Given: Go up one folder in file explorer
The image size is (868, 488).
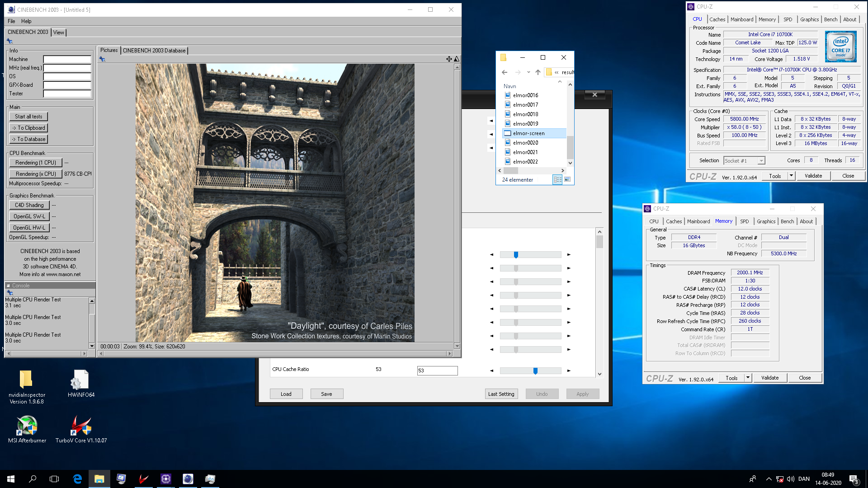Looking at the screenshot, I should [538, 72].
